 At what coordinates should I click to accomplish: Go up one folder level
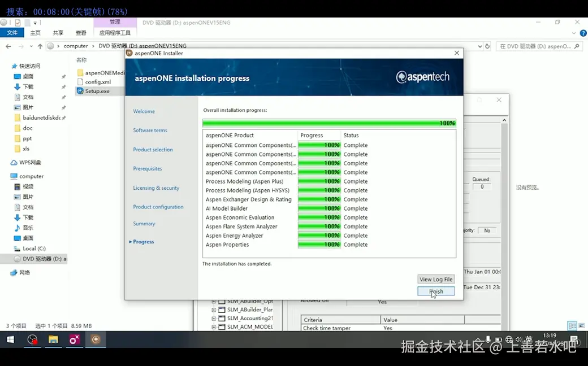(40, 46)
